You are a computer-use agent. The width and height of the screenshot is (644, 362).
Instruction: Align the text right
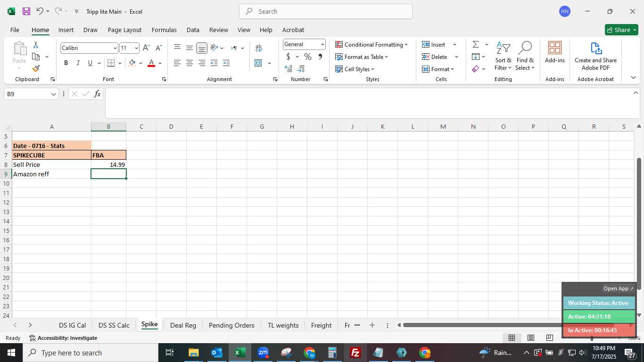tap(201, 63)
